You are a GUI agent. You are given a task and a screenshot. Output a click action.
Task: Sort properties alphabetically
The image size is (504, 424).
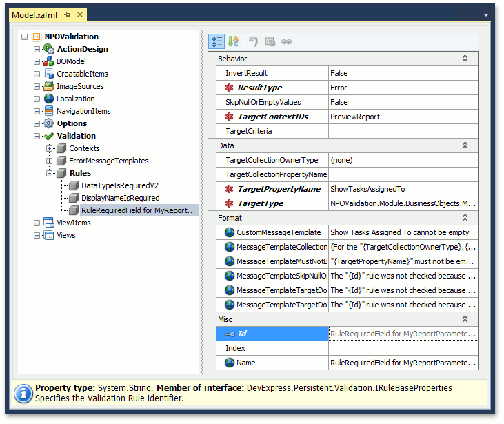pos(233,41)
